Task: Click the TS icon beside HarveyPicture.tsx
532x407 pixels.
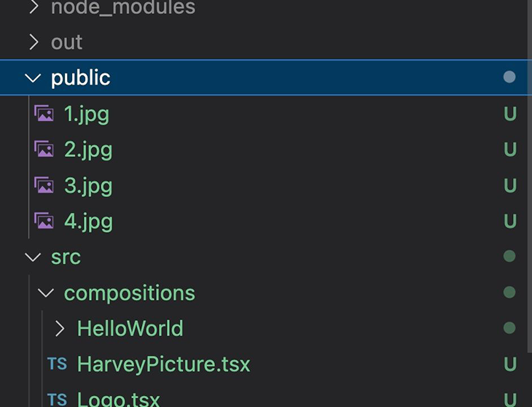Action: coord(57,364)
